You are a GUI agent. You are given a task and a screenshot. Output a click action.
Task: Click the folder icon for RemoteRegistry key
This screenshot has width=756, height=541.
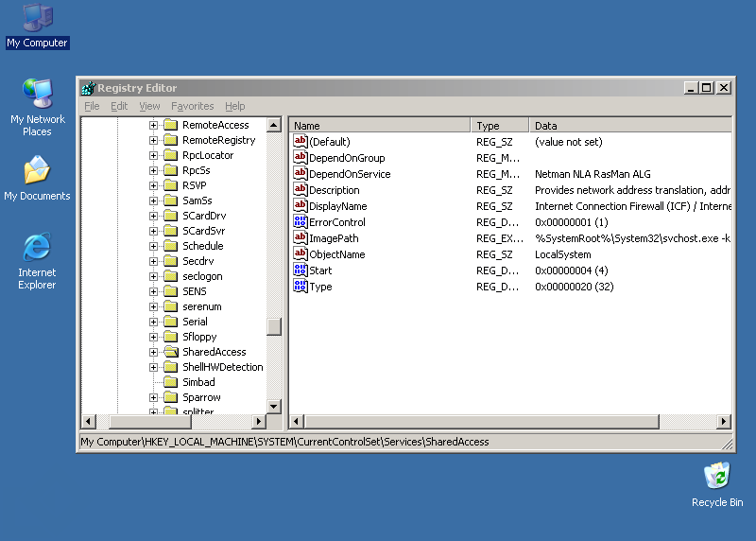171,140
